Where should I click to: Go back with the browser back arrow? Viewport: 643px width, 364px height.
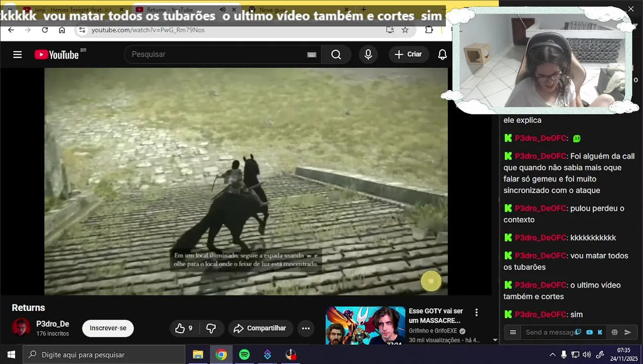(11, 30)
